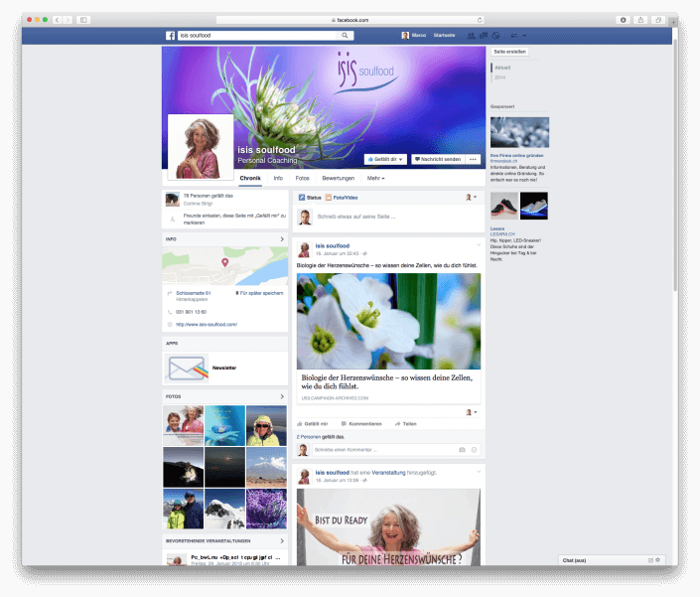
Task: Open a new Safari tab with plus
Action: [x=673, y=22]
